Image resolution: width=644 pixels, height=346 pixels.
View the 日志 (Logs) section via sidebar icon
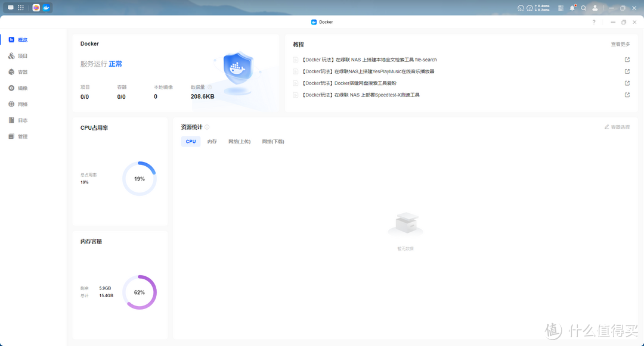[x=19, y=120]
